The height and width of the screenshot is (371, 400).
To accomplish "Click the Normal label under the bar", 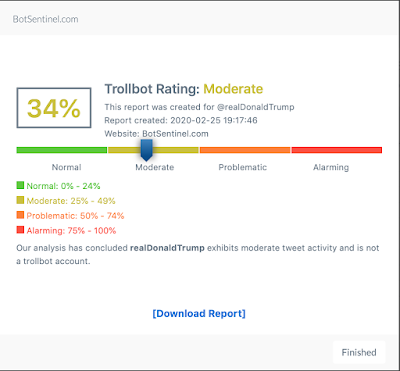I will click(66, 167).
